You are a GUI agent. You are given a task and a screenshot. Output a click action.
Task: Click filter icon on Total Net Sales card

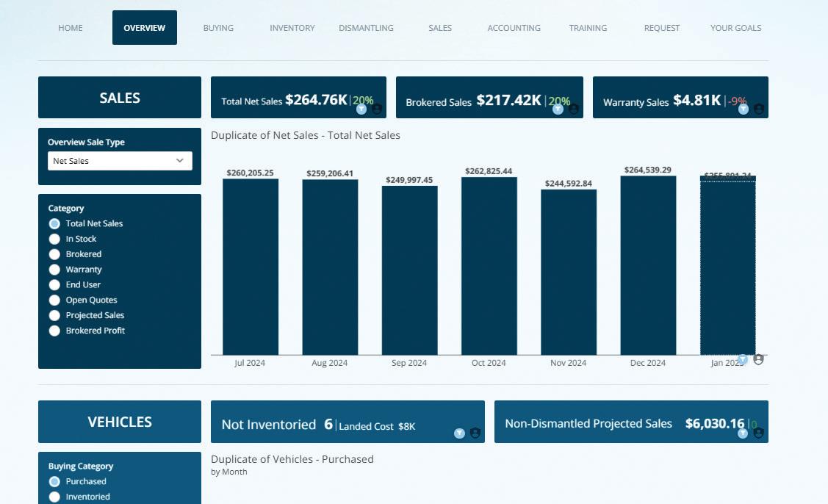pyautogui.click(x=361, y=109)
